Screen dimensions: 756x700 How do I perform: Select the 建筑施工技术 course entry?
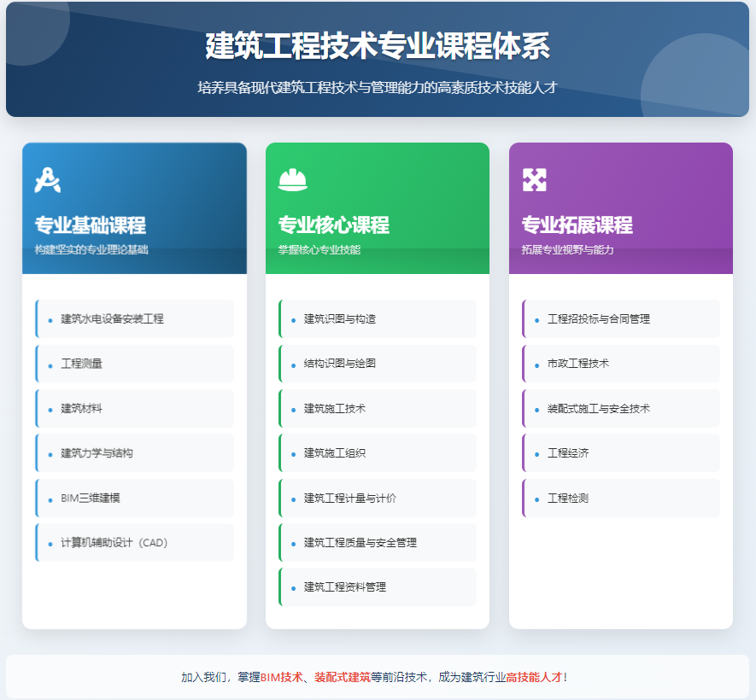tap(335, 409)
